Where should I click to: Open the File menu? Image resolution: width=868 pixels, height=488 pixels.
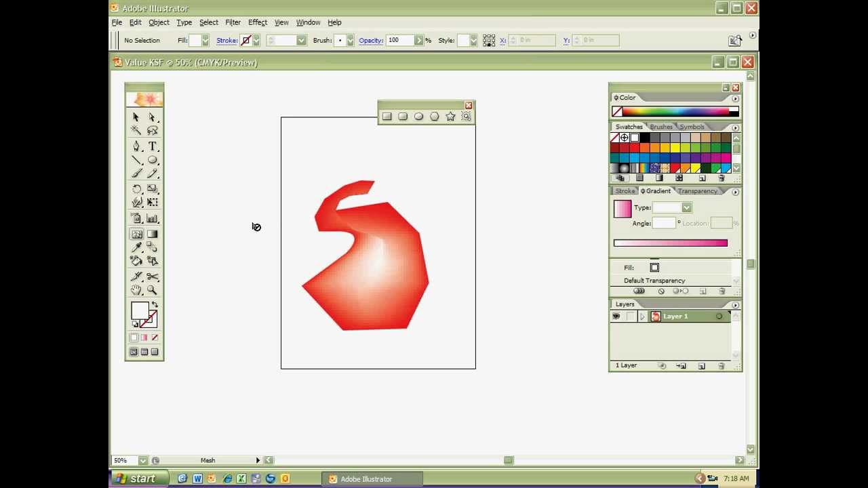pyautogui.click(x=117, y=22)
